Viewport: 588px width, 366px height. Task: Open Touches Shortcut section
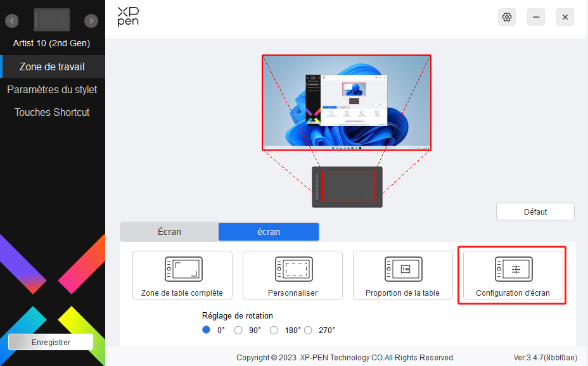click(52, 112)
